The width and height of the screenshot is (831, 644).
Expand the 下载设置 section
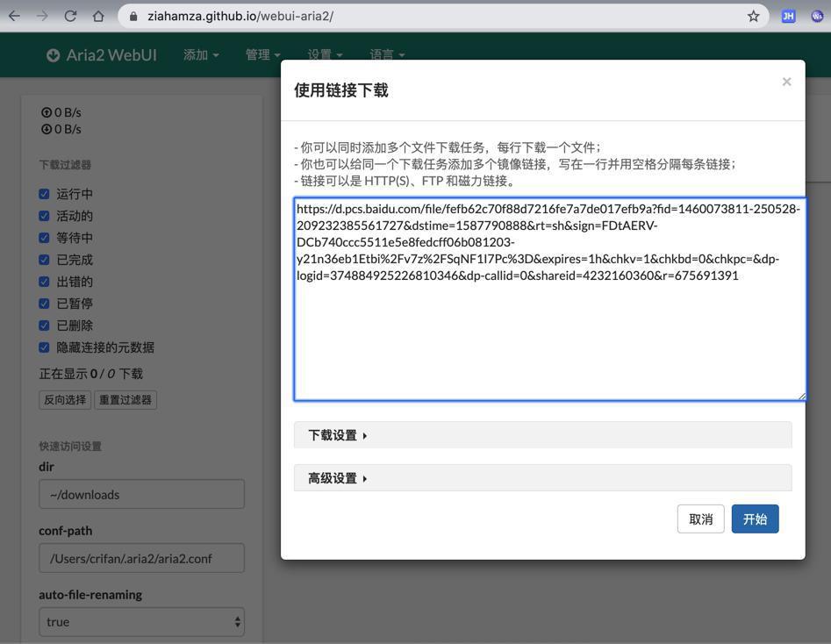click(x=542, y=435)
